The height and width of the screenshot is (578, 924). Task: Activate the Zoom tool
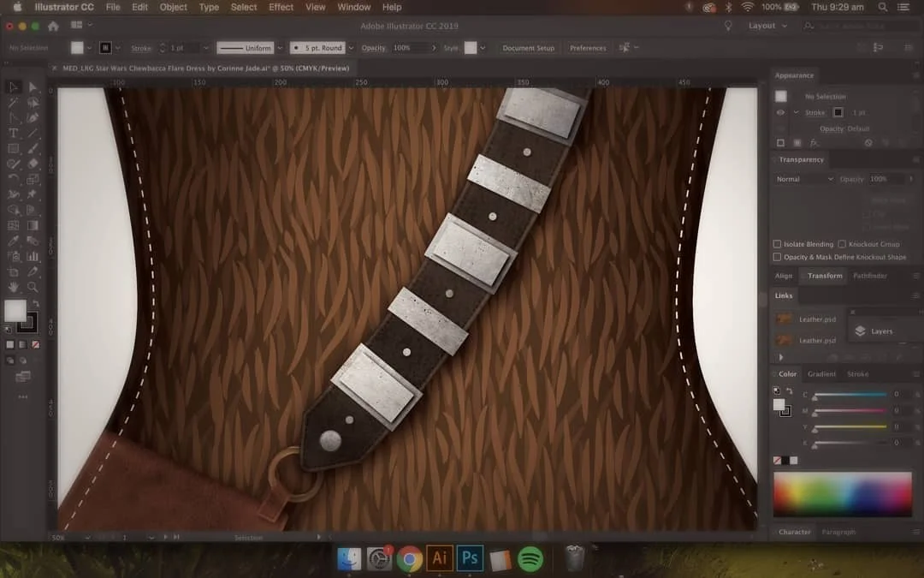[33, 287]
